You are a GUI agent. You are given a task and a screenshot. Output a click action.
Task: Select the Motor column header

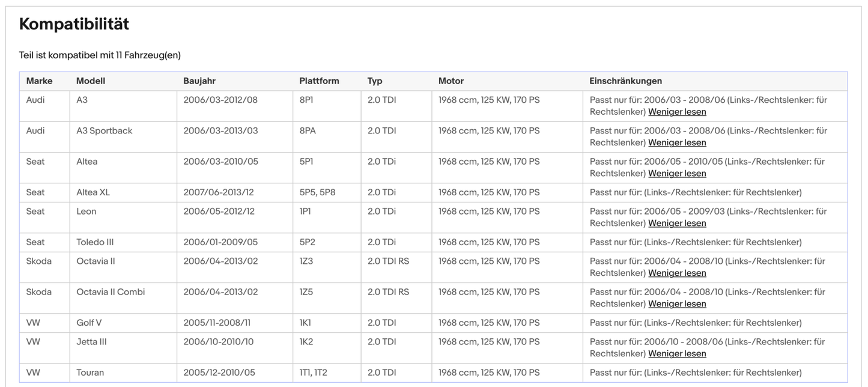[x=451, y=81]
